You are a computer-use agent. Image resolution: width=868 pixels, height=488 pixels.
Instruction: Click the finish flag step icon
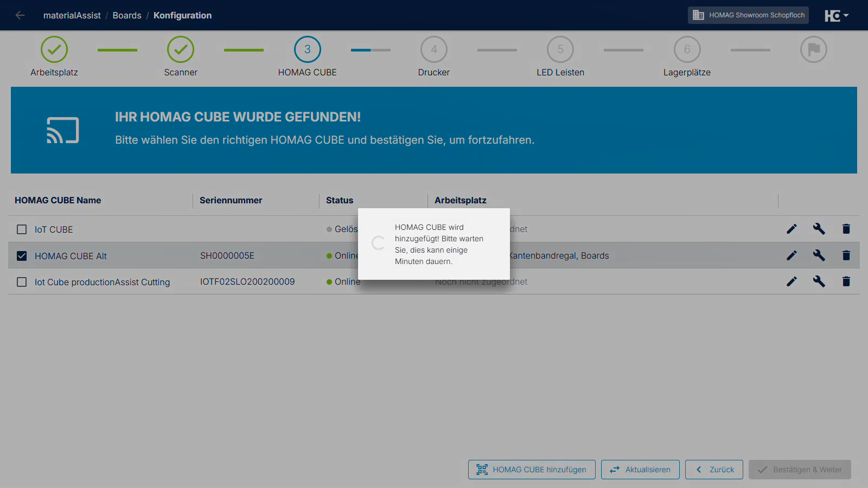pyautogui.click(x=814, y=49)
